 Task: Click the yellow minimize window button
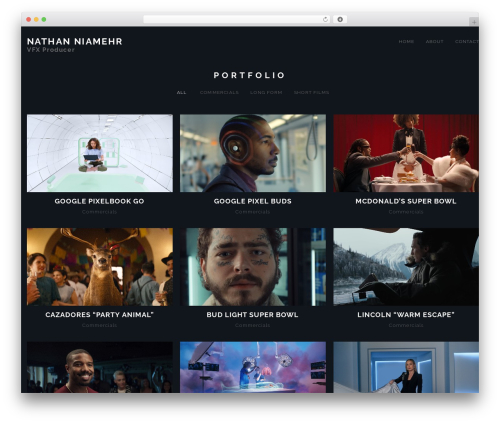(x=36, y=20)
